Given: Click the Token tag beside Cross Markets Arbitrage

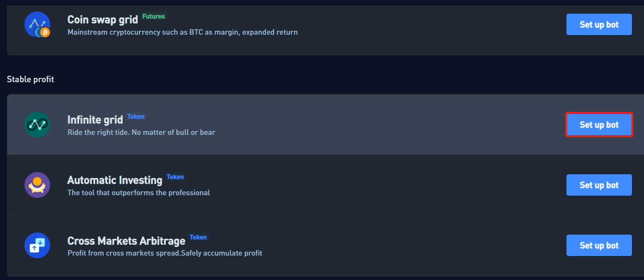Looking at the screenshot, I should coord(198,237).
